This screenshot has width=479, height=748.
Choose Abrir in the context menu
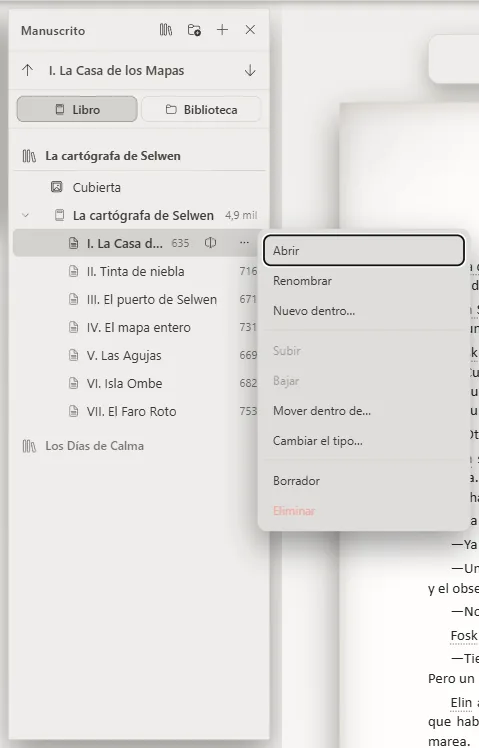pos(364,250)
